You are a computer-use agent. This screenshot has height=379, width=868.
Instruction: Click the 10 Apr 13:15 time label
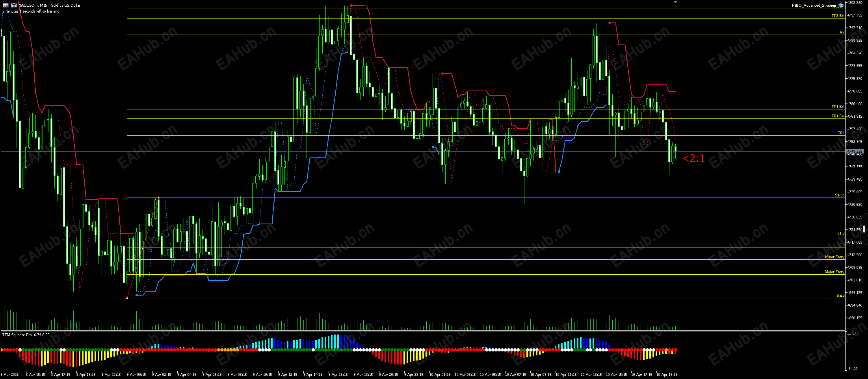coord(591,375)
